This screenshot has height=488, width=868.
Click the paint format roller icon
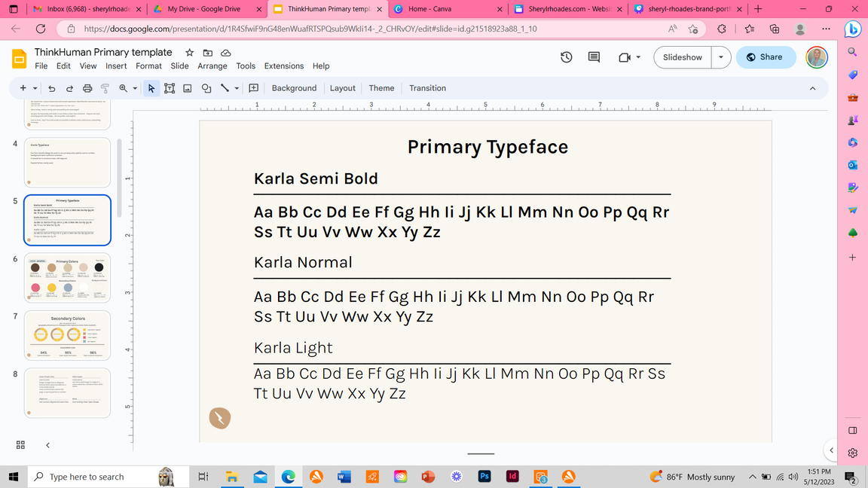(105, 88)
